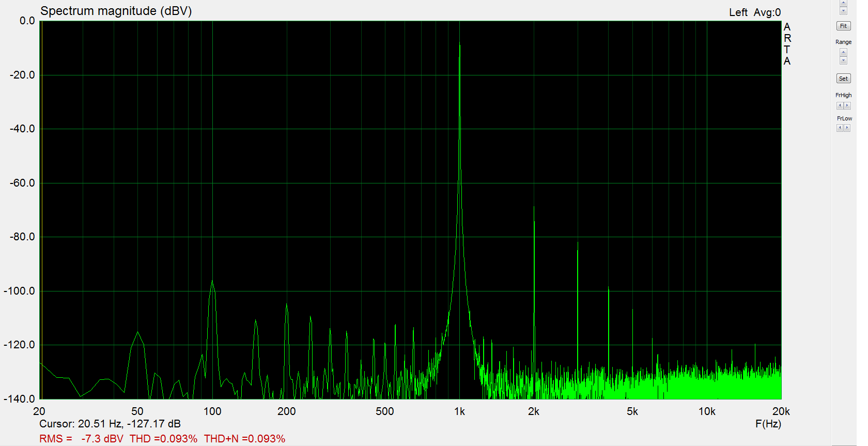This screenshot has height=446, width=868.
Task: Click the '10k' frequency axis label
Action: click(707, 411)
